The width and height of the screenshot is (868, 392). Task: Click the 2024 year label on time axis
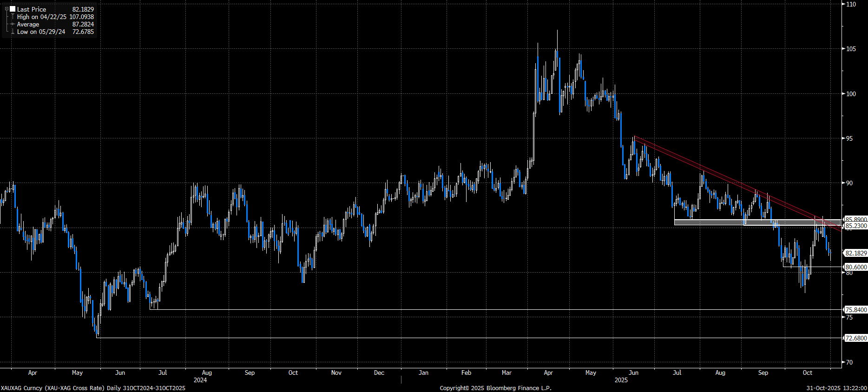click(x=200, y=380)
